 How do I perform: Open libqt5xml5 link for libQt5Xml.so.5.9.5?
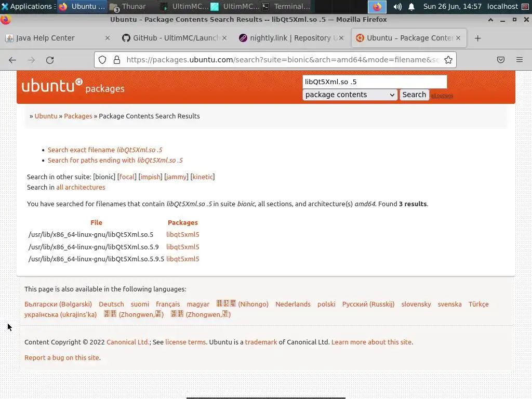pos(182,259)
